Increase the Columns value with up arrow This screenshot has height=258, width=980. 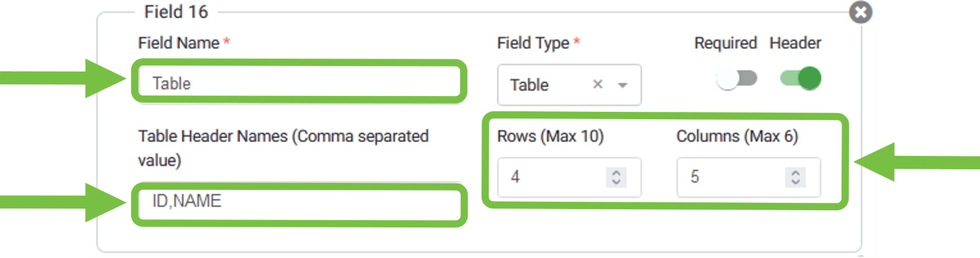(x=795, y=172)
